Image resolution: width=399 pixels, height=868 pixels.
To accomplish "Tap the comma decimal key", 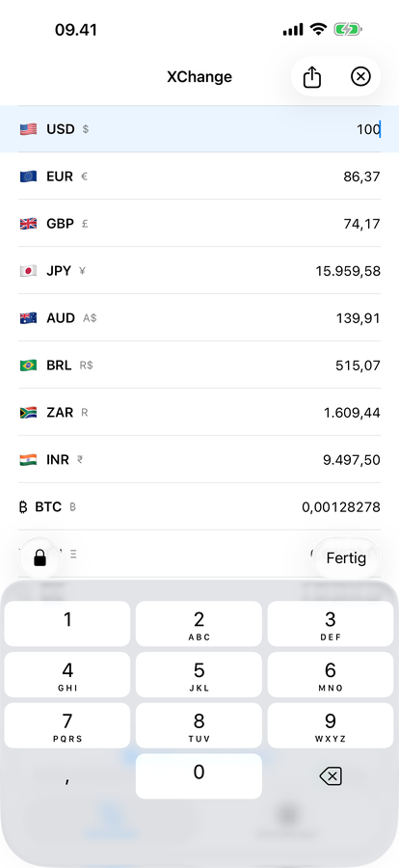I will 67,776.
